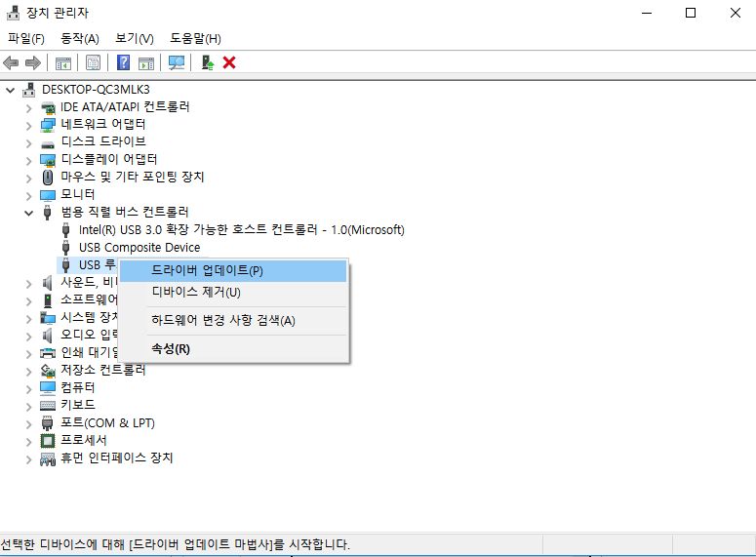Select the 네트워크 어댑터 label
The width and height of the screenshot is (756, 557).
pos(103,125)
